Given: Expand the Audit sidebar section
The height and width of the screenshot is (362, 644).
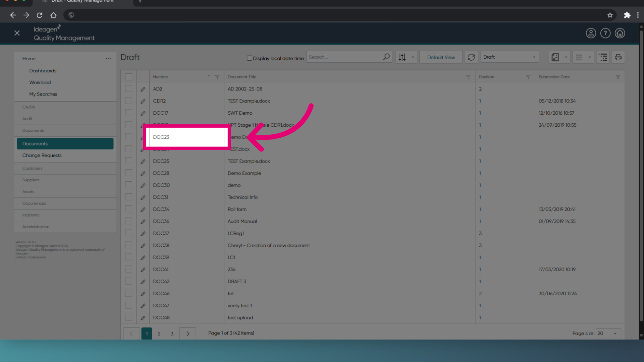Looking at the screenshot, I should point(65,119).
